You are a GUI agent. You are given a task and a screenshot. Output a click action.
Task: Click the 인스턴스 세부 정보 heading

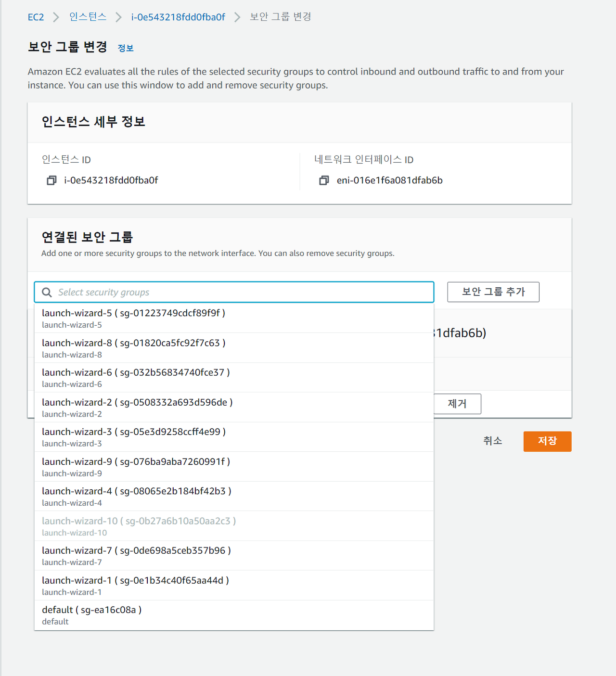(93, 122)
